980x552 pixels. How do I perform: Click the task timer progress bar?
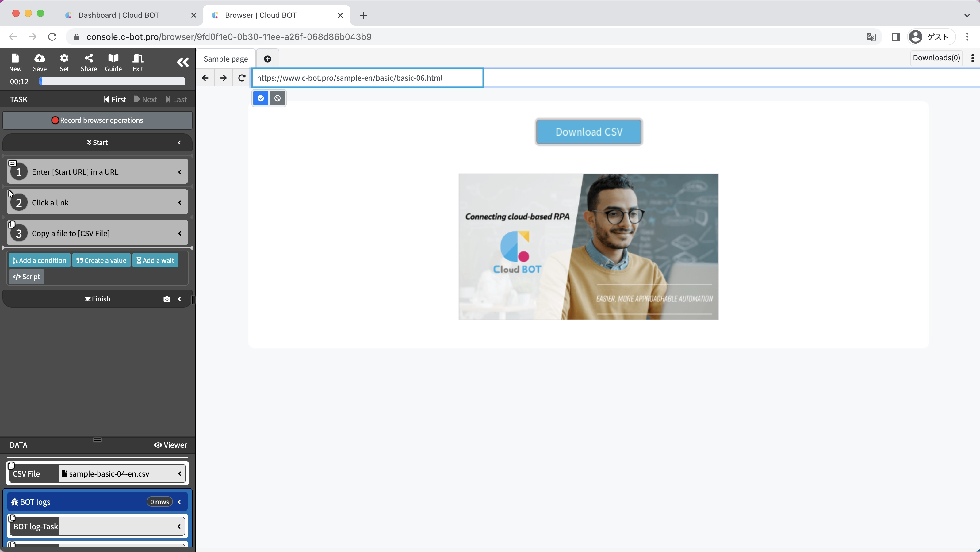[112, 81]
